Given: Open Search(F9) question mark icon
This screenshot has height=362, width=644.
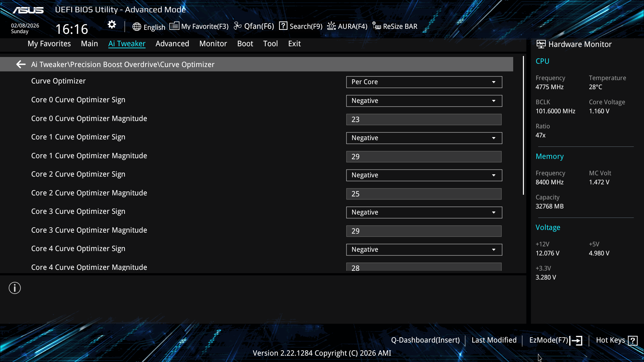Looking at the screenshot, I should coord(283,26).
